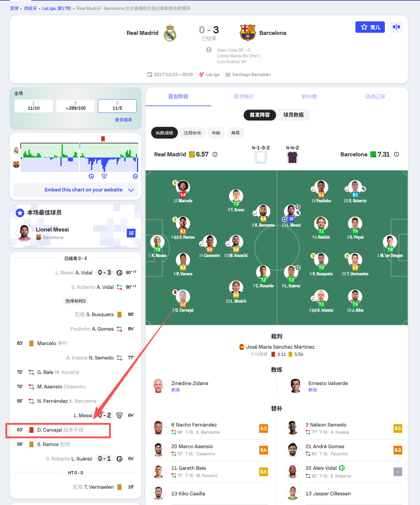The height and width of the screenshot is (505, 420).
Task: Click the red card marker above momentum chart
Action: click(x=103, y=139)
